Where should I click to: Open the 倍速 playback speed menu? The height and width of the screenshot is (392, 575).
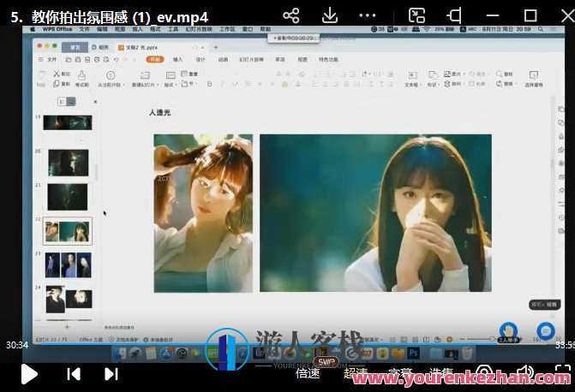[x=308, y=374]
